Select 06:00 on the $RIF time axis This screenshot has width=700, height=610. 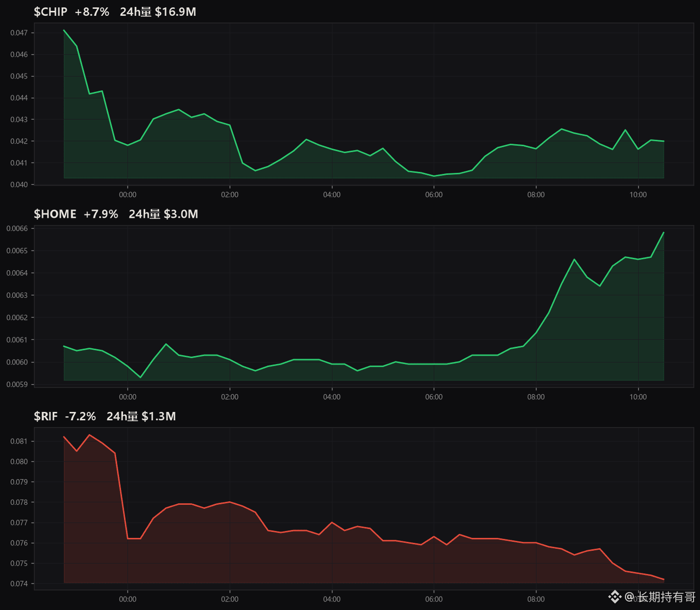point(434,599)
